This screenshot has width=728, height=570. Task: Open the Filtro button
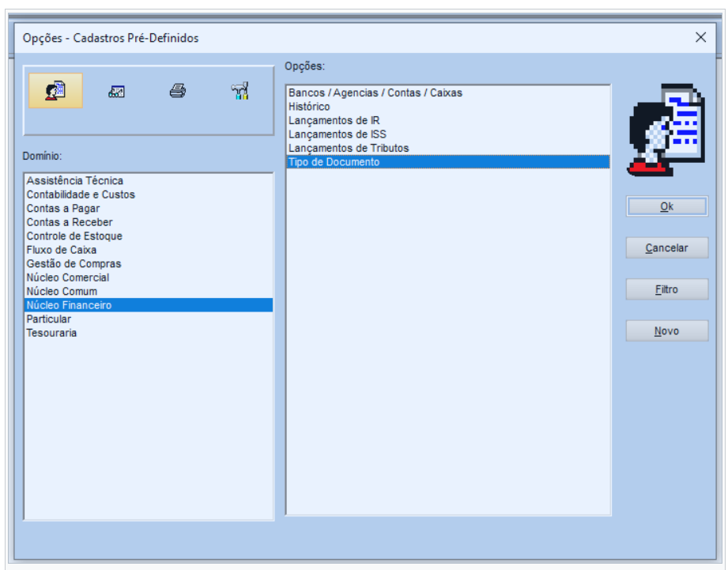[x=666, y=289]
